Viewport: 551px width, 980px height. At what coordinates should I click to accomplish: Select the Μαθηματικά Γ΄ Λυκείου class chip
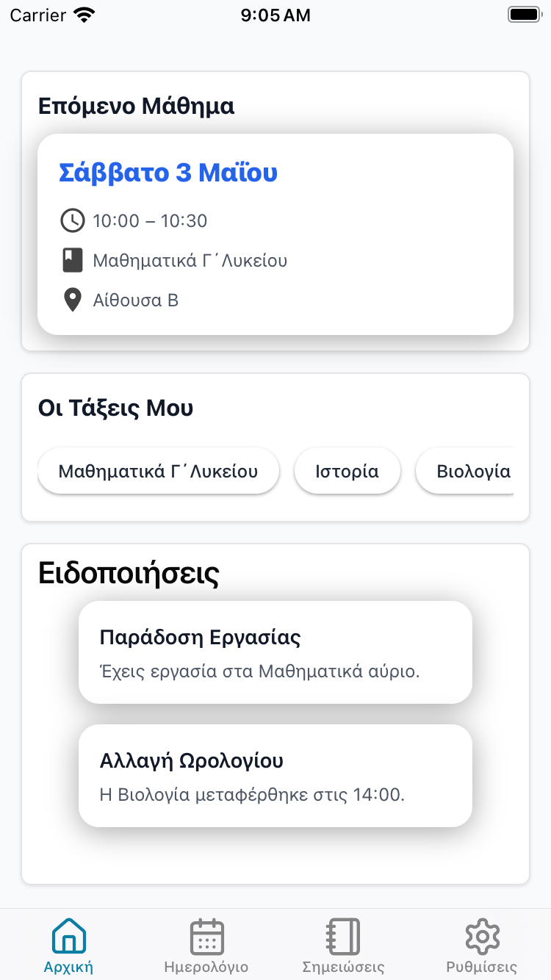[158, 471]
